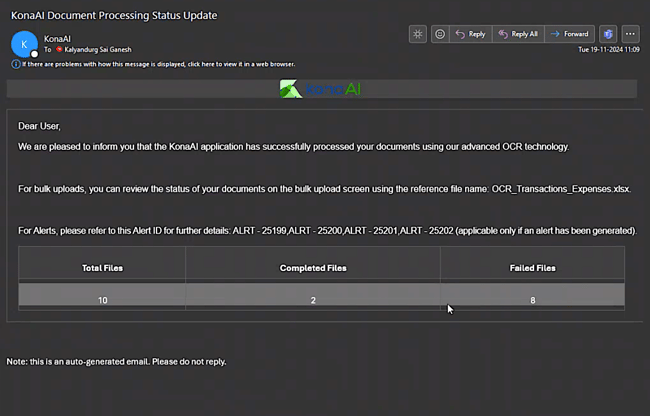The width and height of the screenshot is (650, 416).
Task: Click the info icon beside display problems message
Action: tap(15, 63)
